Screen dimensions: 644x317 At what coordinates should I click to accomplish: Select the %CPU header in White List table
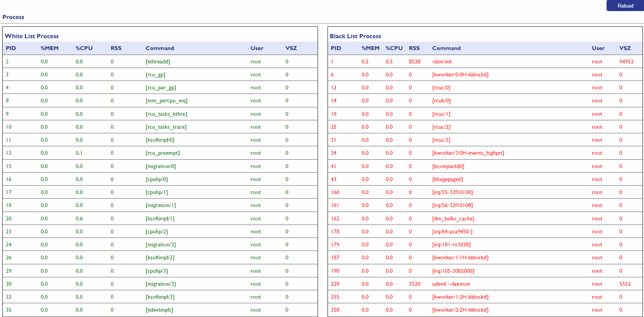tap(84, 48)
